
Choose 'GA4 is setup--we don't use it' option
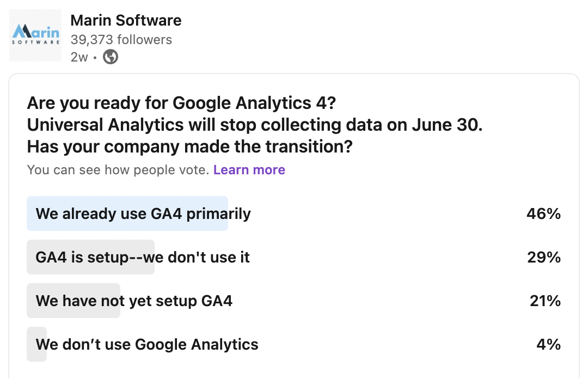coord(143,257)
